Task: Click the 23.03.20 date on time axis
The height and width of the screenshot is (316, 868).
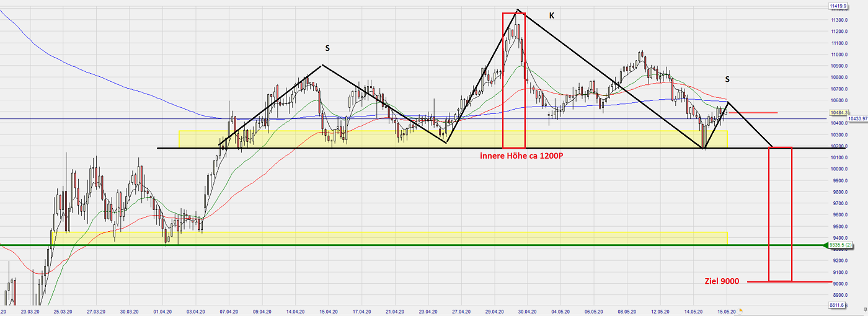Action: (x=31, y=312)
